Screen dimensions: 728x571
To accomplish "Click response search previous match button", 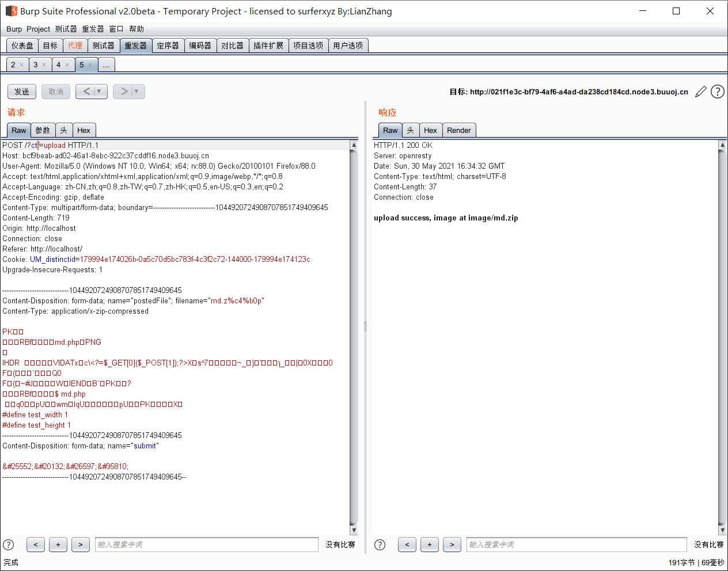I will click(x=407, y=545).
